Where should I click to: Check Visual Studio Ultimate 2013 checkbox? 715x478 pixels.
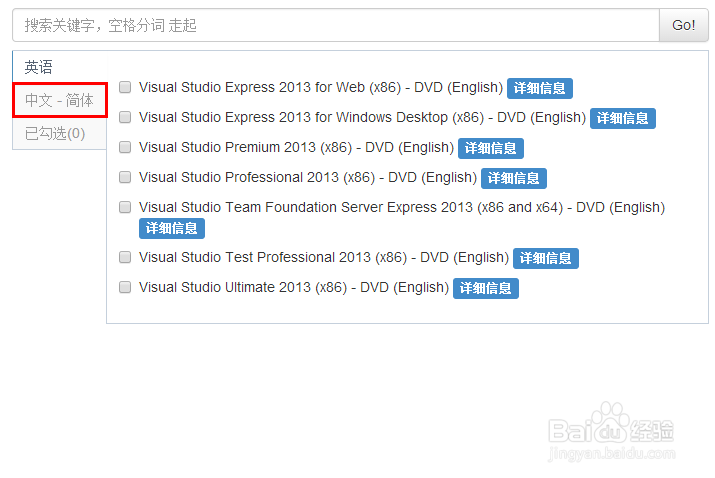[125, 287]
